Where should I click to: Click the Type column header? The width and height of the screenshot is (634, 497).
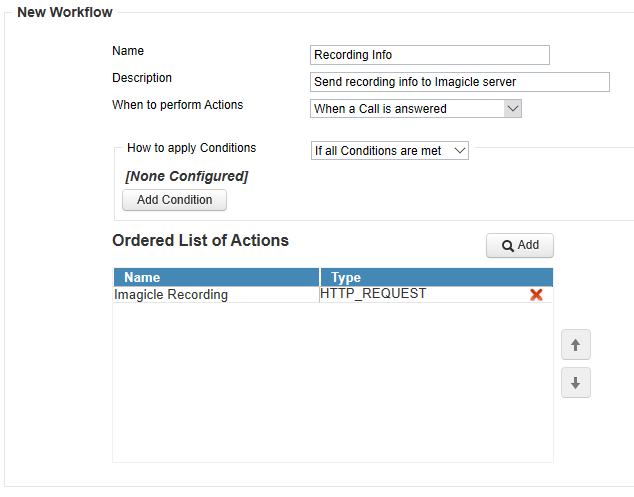[x=436, y=277]
